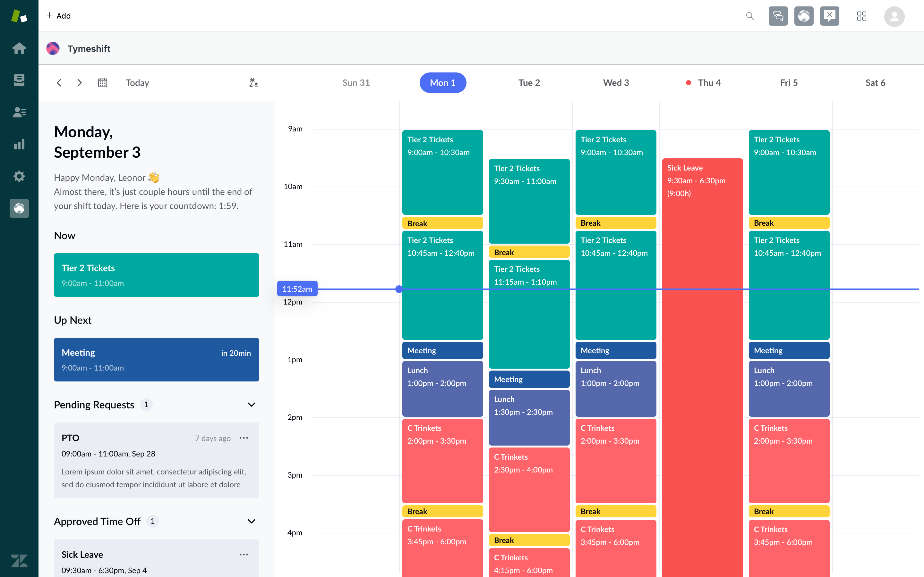Open settings from the gear icon
Image resolution: width=924 pixels, height=577 pixels.
point(19,176)
